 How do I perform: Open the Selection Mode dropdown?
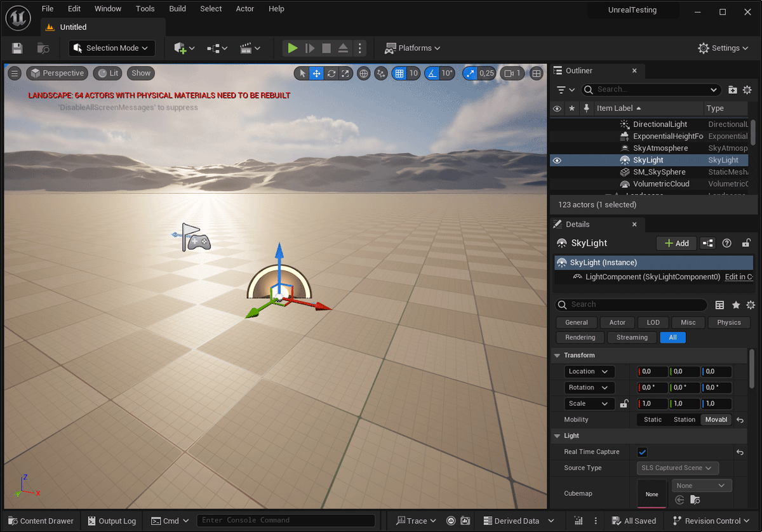[112, 48]
